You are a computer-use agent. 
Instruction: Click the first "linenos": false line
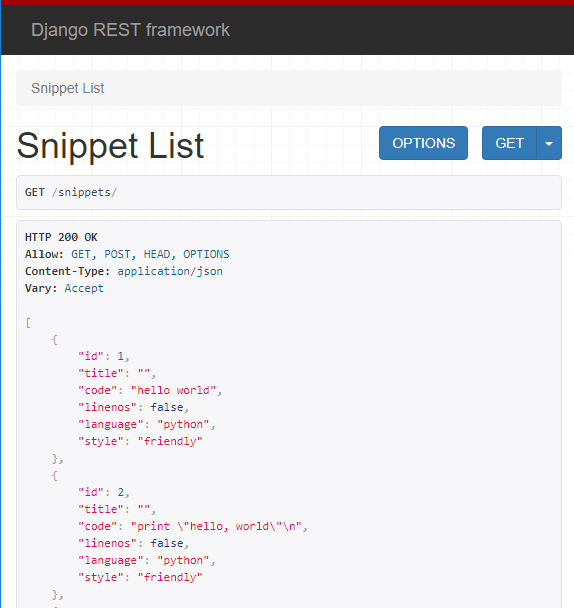point(133,407)
